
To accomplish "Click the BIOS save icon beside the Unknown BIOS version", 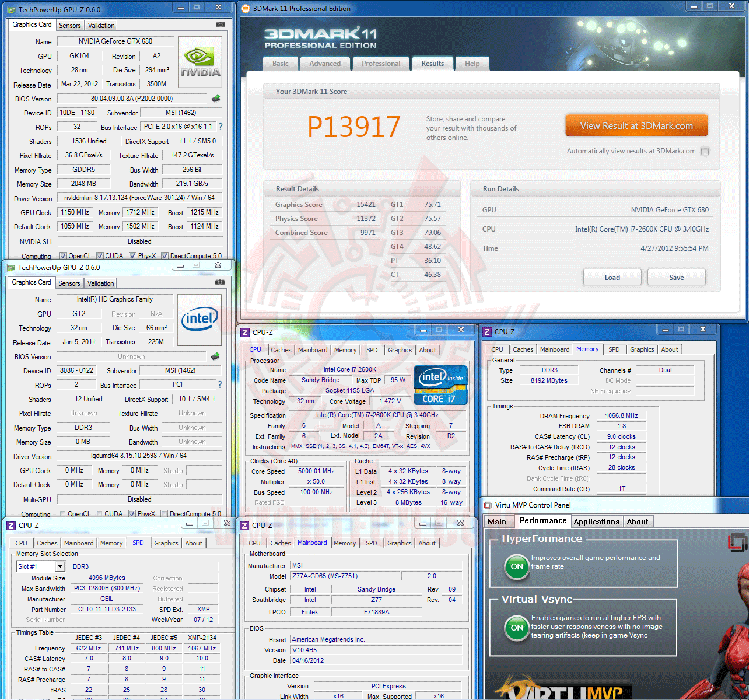I will pyautogui.click(x=215, y=356).
